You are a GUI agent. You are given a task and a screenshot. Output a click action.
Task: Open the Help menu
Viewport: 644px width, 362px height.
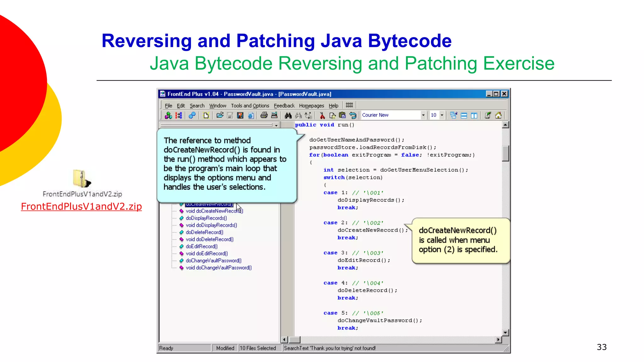pos(333,106)
